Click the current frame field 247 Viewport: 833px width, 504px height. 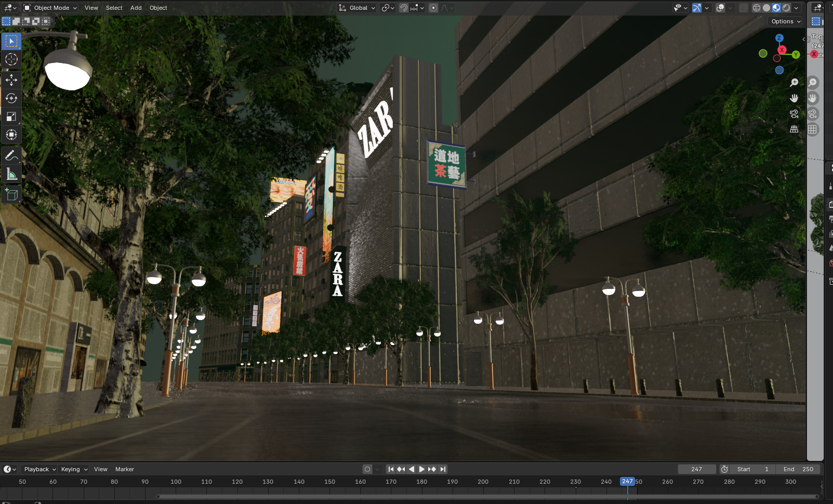point(697,469)
